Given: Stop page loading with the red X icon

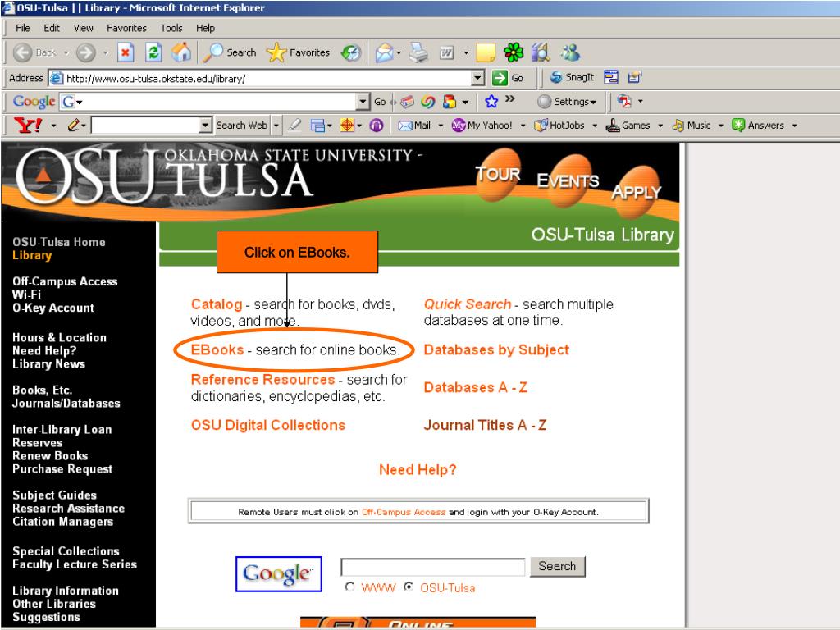Looking at the screenshot, I should (x=125, y=52).
